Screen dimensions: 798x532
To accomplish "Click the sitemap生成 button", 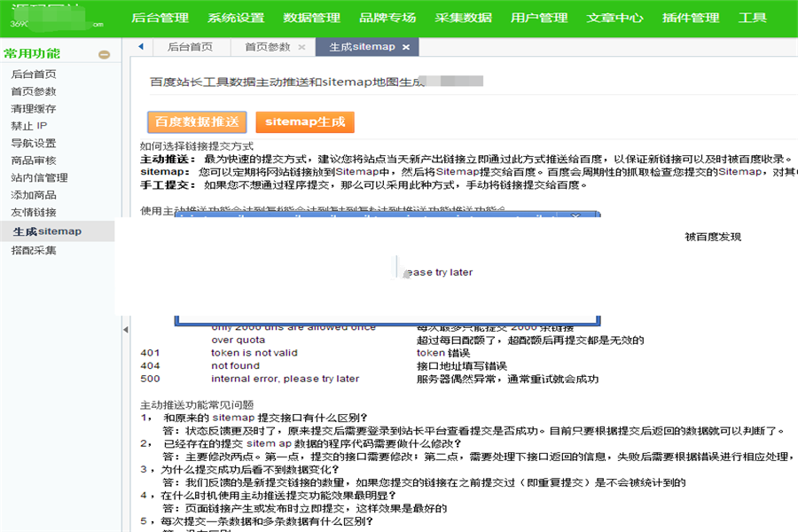I will 305,122.
